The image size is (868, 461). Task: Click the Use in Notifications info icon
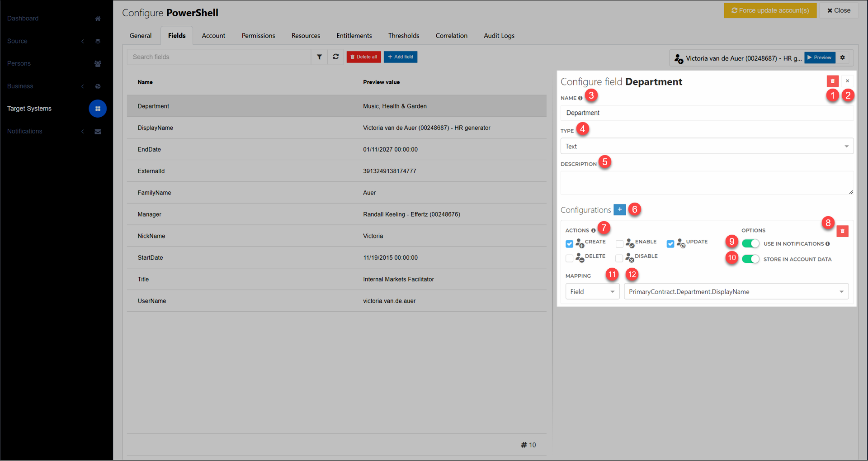pos(827,244)
